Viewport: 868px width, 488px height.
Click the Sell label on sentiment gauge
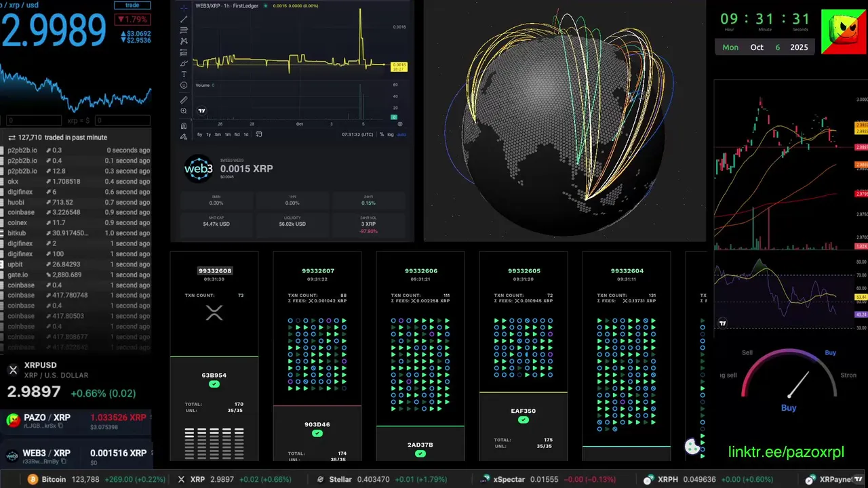click(x=747, y=352)
